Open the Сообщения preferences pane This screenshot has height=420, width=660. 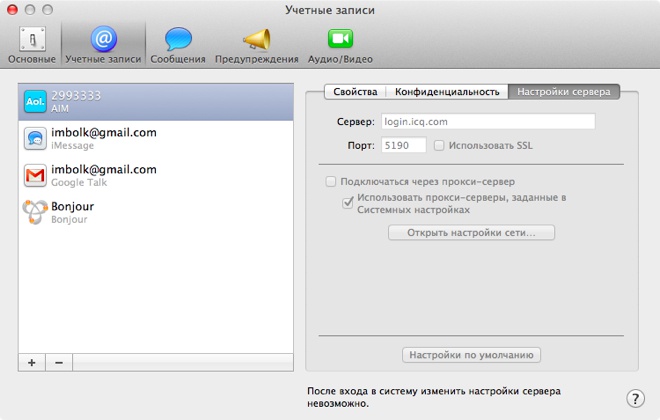pyautogui.click(x=178, y=45)
